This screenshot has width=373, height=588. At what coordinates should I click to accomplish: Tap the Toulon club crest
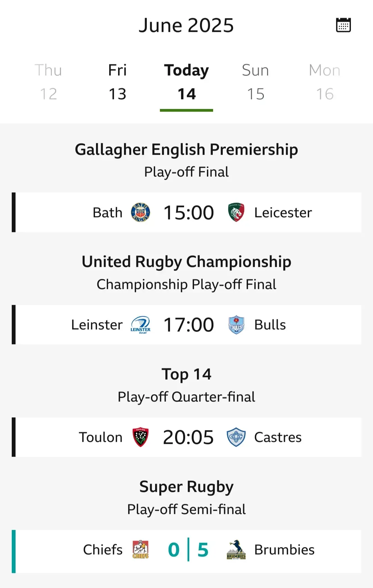[141, 437]
